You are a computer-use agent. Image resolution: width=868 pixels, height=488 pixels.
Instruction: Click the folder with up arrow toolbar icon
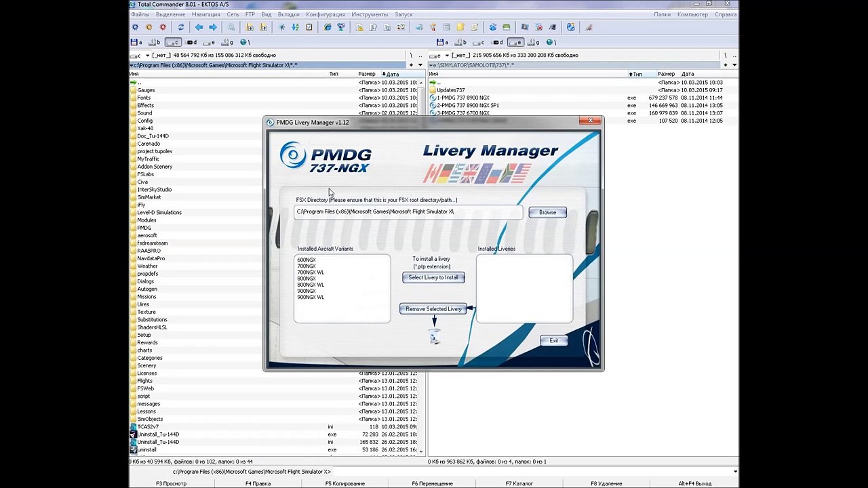click(263, 27)
